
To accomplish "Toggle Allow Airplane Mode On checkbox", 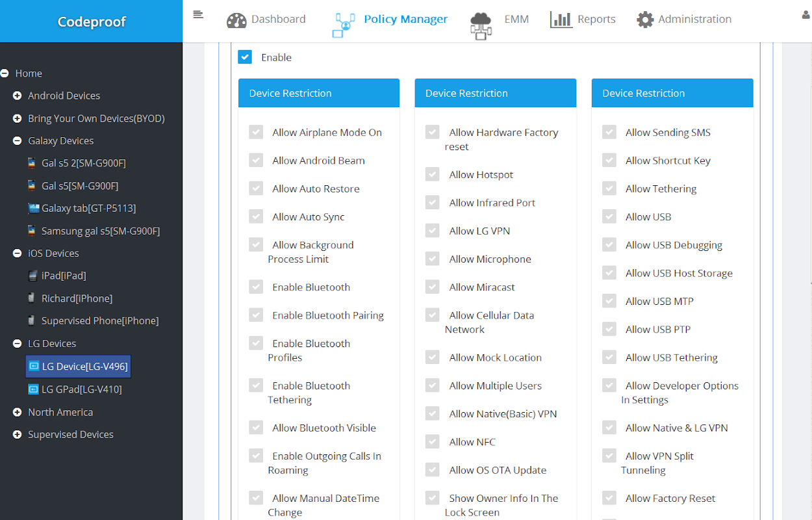I will 256,132.
